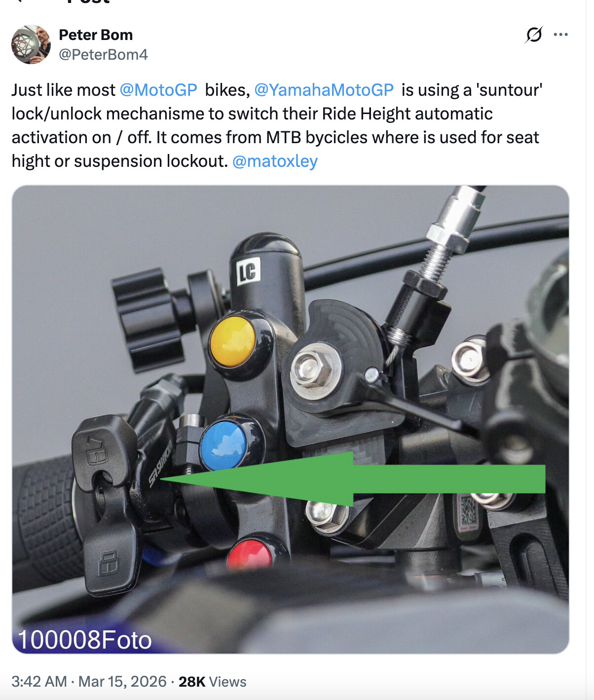This screenshot has width=594, height=700.
Task: Open the @YamahaMotoGP mention
Action: [x=324, y=90]
